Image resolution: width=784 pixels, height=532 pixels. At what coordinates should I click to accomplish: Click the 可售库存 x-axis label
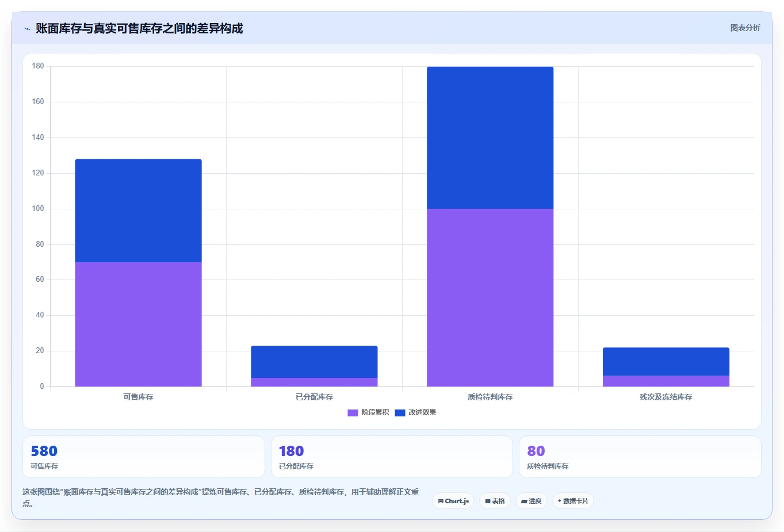click(x=138, y=397)
